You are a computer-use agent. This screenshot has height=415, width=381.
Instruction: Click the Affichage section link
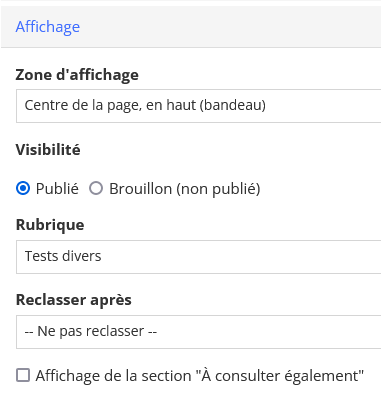(48, 27)
